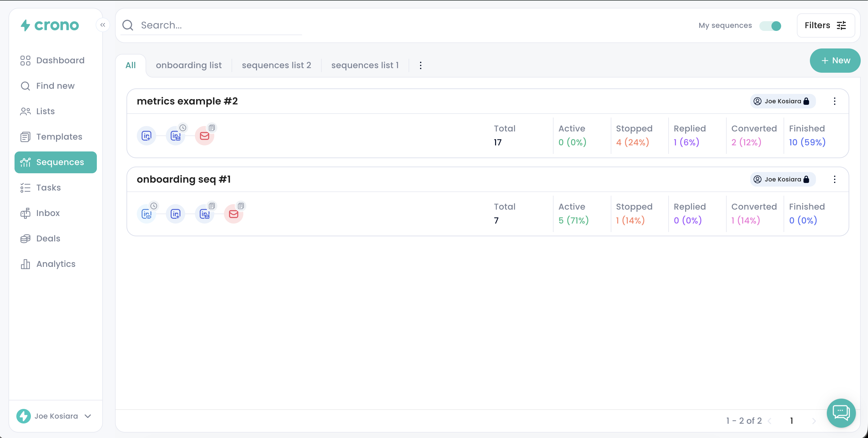This screenshot has width=868, height=438.
Task: Open more tabs options menu
Action: tap(420, 65)
